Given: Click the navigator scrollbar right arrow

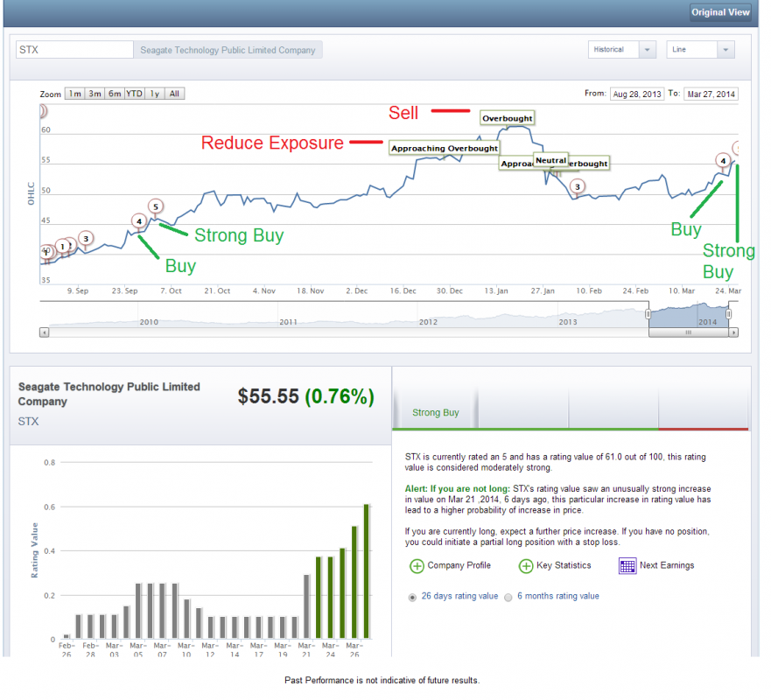Looking at the screenshot, I should pyautogui.click(x=733, y=332).
